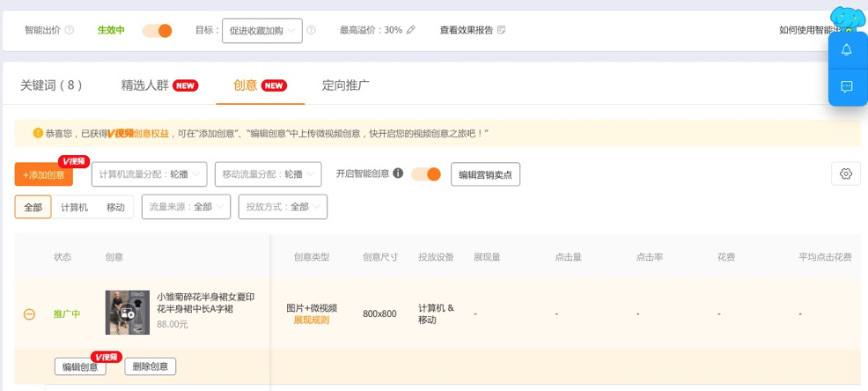868x391 pixels.
Task: Click the info icon beside 开启智能创意
Action: [398, 173]
